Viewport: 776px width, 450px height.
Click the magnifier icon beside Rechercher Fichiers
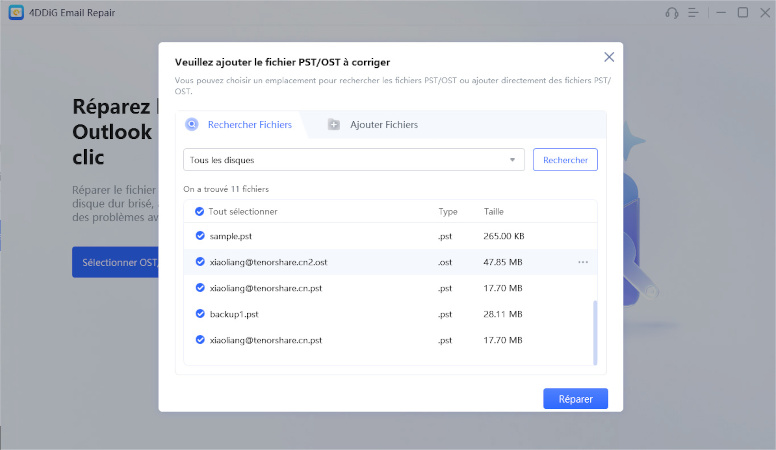[192, 124]
